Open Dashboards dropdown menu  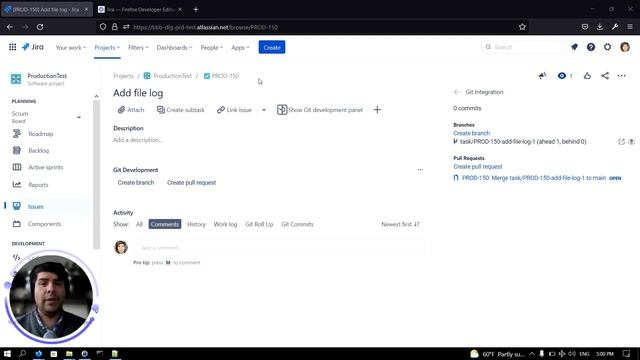pos(174,47)
